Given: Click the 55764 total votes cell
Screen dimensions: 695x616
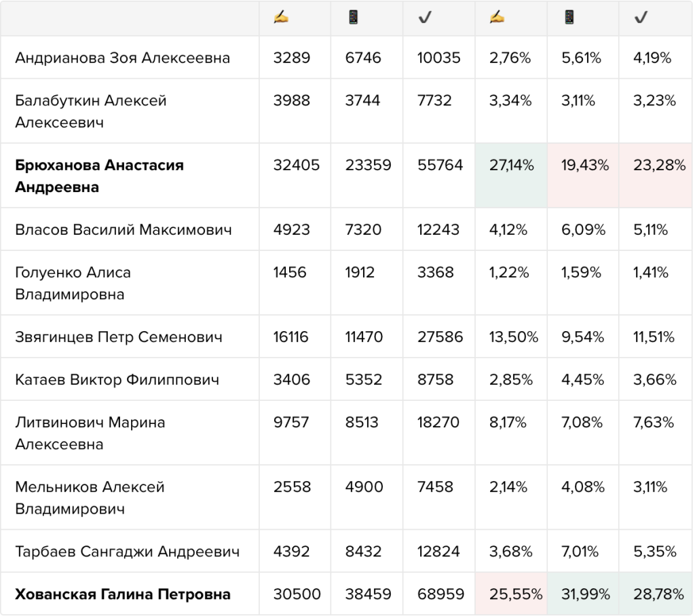Looking at the screenshot, I should coord(439,176).
